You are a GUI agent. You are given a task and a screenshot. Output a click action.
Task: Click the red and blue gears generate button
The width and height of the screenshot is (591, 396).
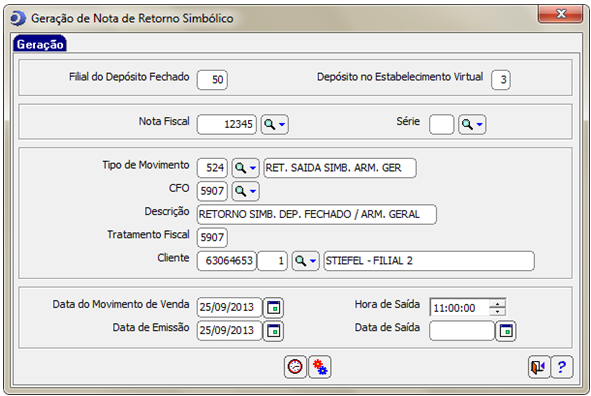[x=320, y=367]
